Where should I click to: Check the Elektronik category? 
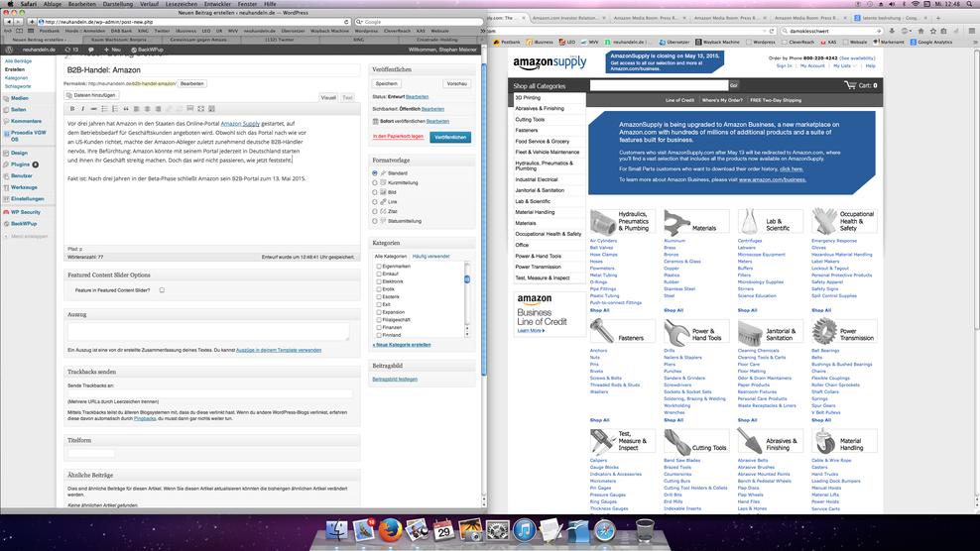pos(379,281)
